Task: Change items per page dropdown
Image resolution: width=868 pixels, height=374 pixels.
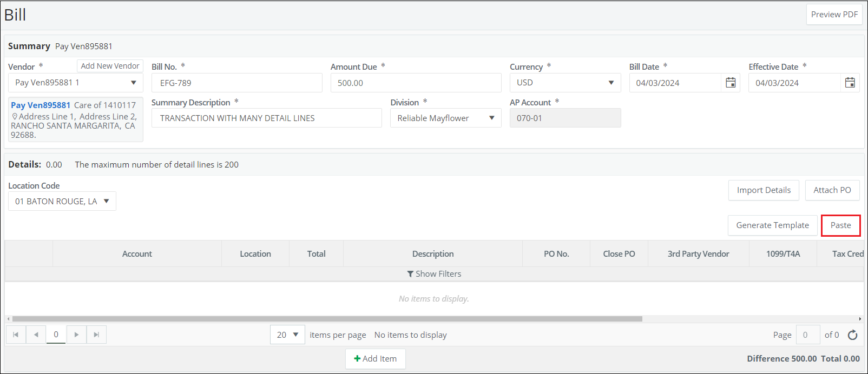Action: tap(287, 335)
